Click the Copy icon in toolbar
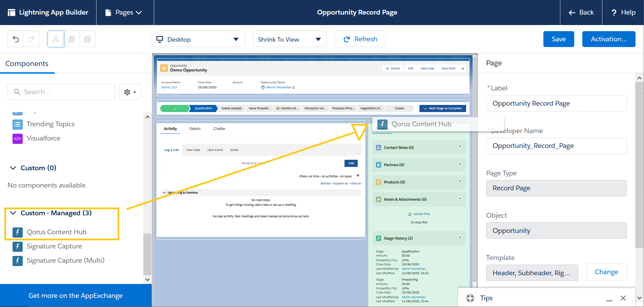The height and width of the screenshot is (307, 644). click(71, 39)
